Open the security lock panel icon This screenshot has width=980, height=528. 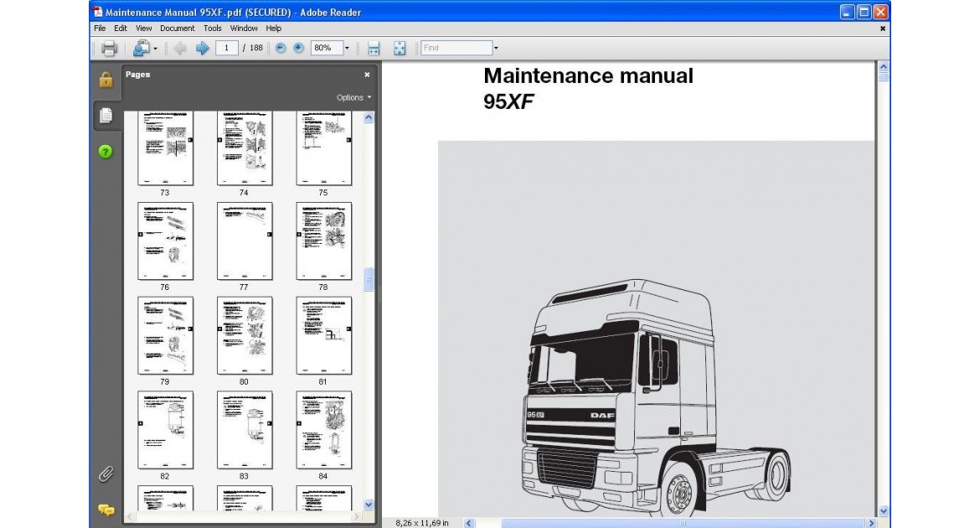point(106,80)
